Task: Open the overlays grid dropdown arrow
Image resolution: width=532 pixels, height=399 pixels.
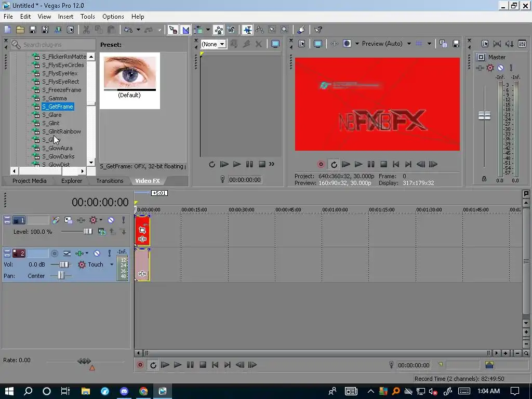Action: pos(429,44)
